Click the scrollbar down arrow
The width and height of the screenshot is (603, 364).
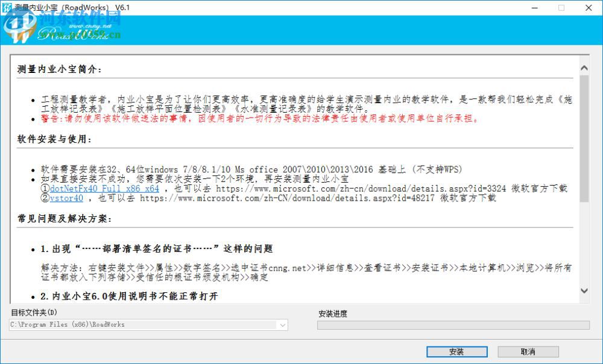(584, 290)
